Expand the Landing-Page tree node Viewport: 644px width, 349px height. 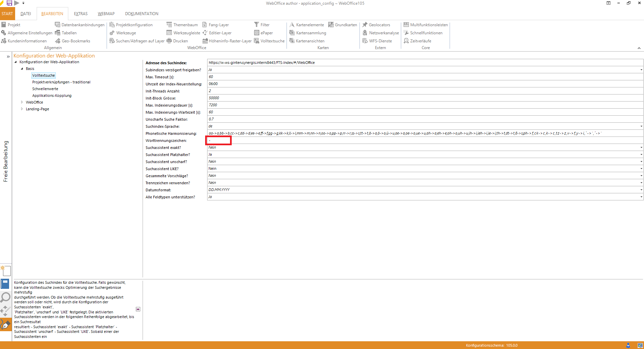[22, 109]
